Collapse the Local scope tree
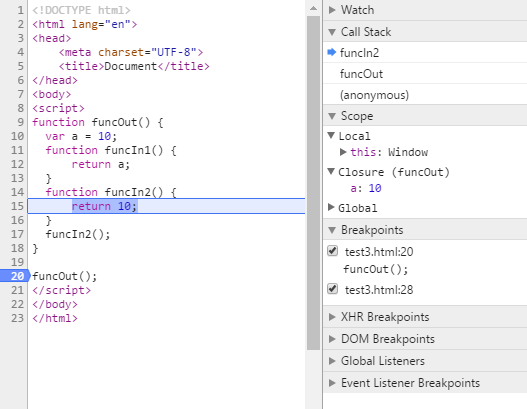Image resolution: width=527 pixels, height=409 pixels. tap(331, 135)
